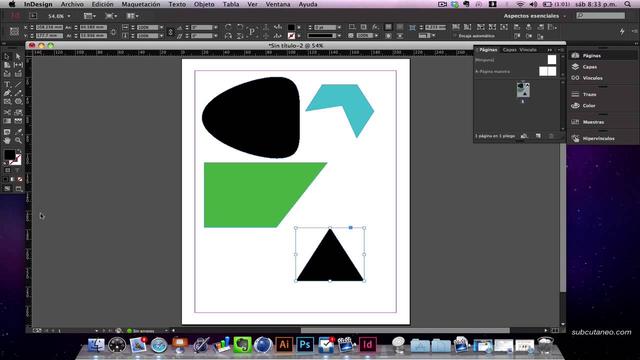Click the rotate 90° clockwise icon
The image size is (640, 360).
(x=228, y=27)
